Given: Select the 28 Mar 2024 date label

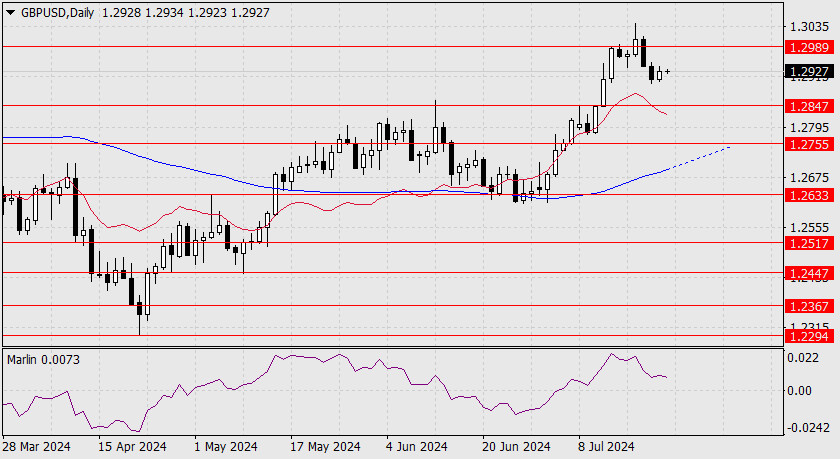Looking at the screenshot, I should [36, 447].
